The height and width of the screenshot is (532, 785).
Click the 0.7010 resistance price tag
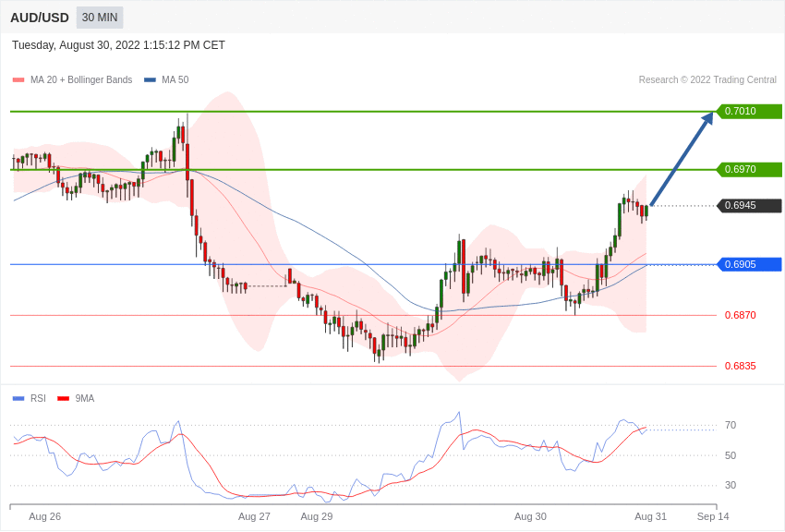[x=750, y=111]
